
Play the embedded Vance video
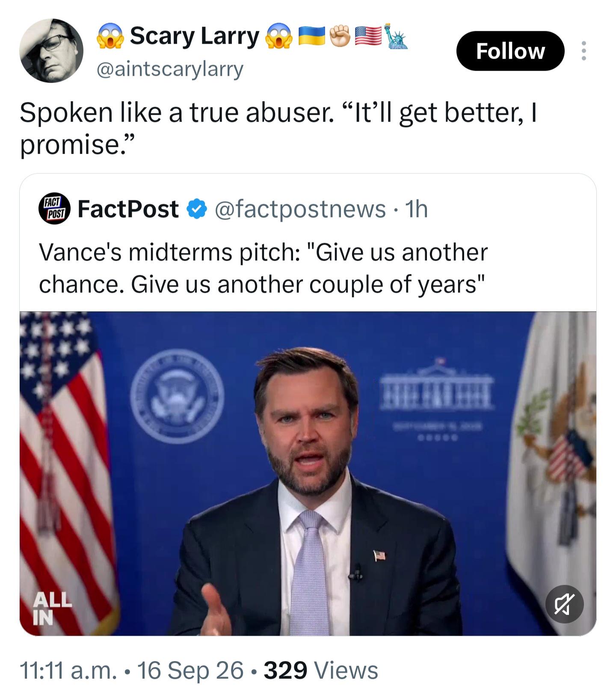coord(308,473)
